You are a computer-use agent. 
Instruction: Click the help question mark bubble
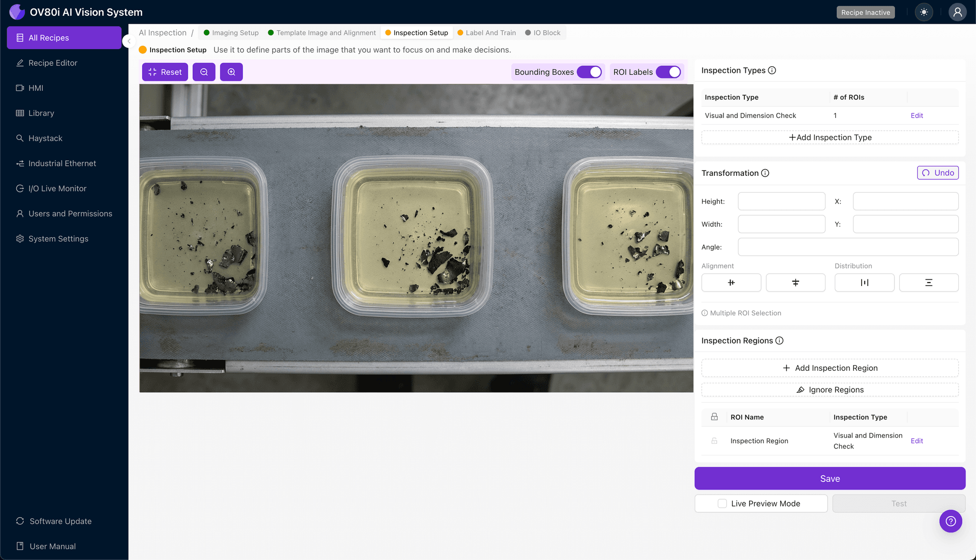951,521
